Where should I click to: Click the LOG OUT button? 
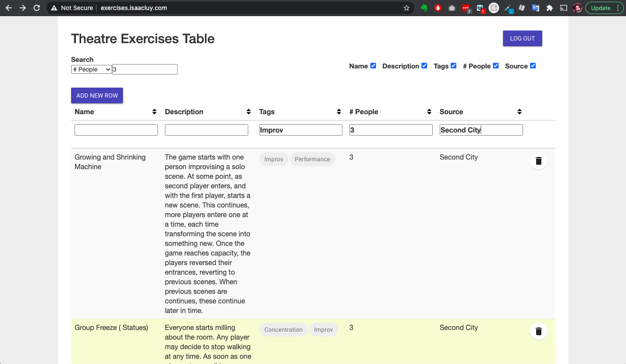coord(522,38)
